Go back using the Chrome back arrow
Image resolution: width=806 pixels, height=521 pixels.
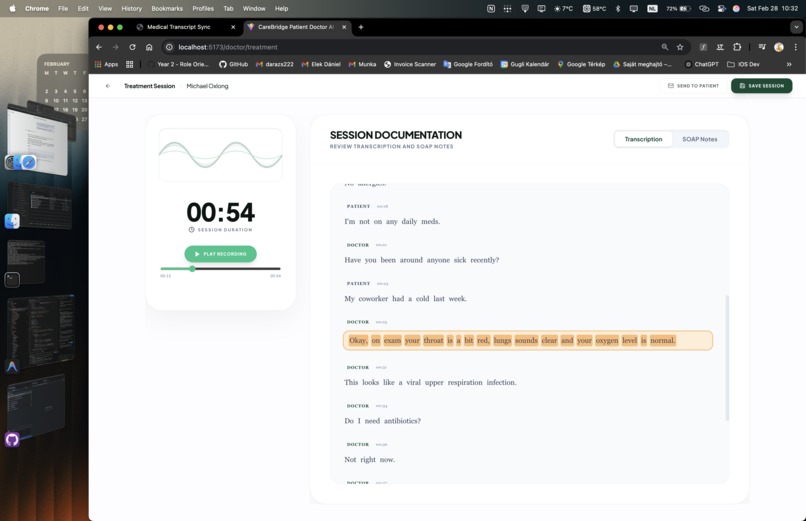pos(99,47)
